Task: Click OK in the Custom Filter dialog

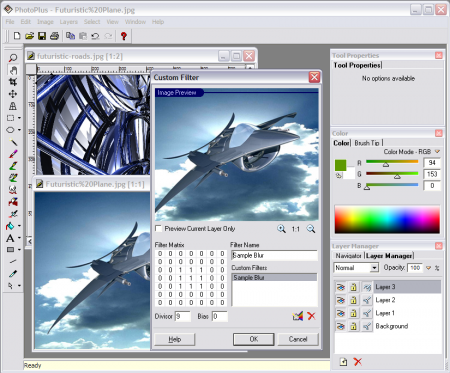Action: coord(254,339)
